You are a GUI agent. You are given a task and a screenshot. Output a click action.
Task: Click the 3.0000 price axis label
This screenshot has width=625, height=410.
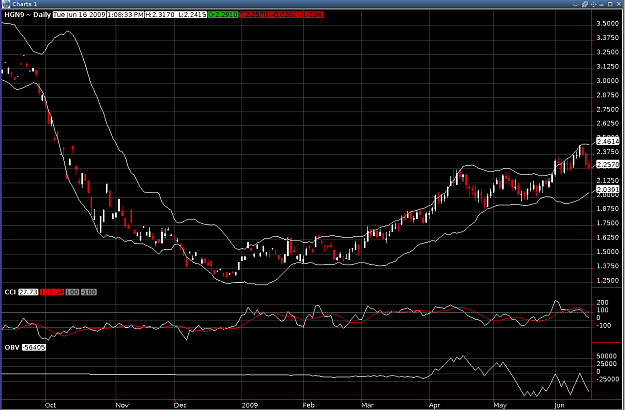click(x=607, y=80)
